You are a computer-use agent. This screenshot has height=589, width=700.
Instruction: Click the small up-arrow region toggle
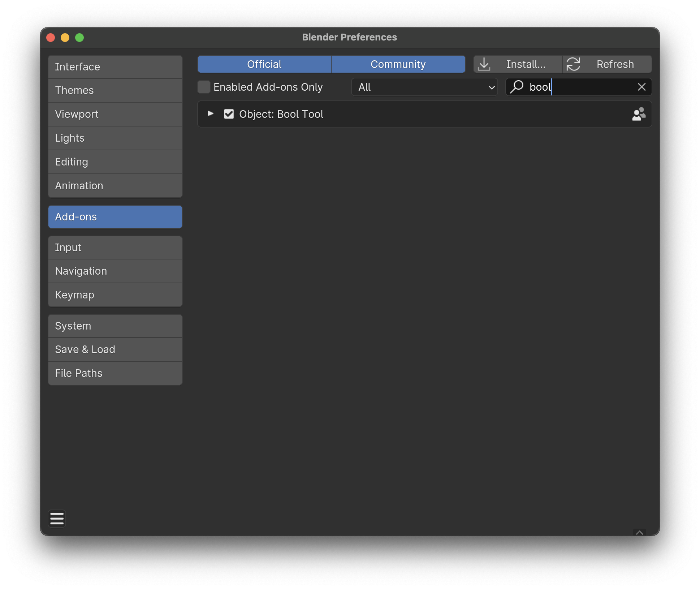pyautogui.click(x=640, y=533)
